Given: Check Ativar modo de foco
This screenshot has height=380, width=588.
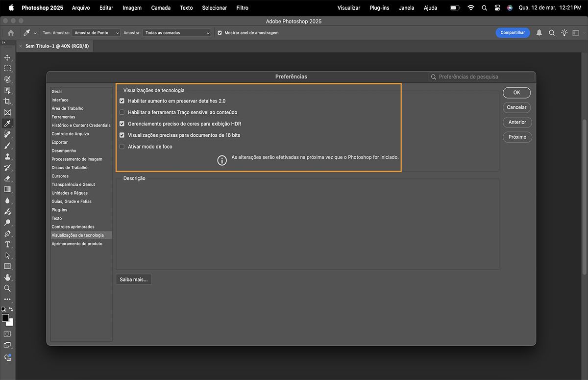Looking at the screenshot, I should [x=122, y=147].
